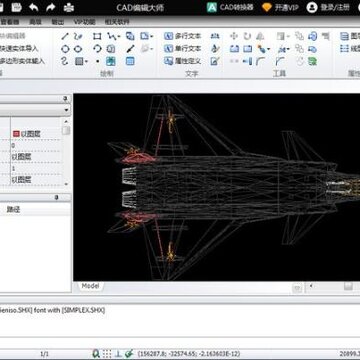
Task: Click properties list scroll-up arrow
Action: point(66,121)
